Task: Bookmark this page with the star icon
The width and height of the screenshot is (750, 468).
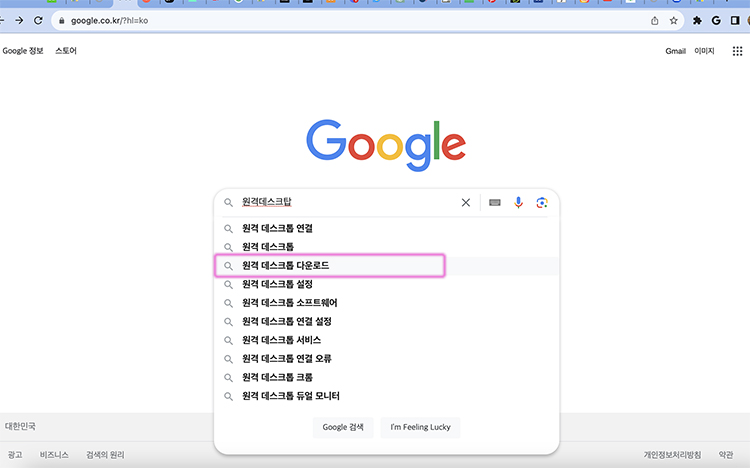Action: coord(673,21)
